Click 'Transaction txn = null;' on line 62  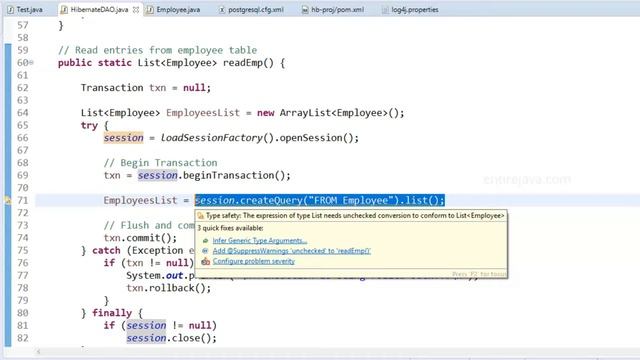coord(146,88)
